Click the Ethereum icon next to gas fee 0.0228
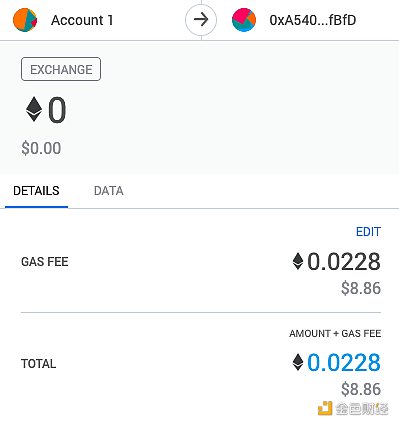The image size is (399, 426). pos(298,261)
